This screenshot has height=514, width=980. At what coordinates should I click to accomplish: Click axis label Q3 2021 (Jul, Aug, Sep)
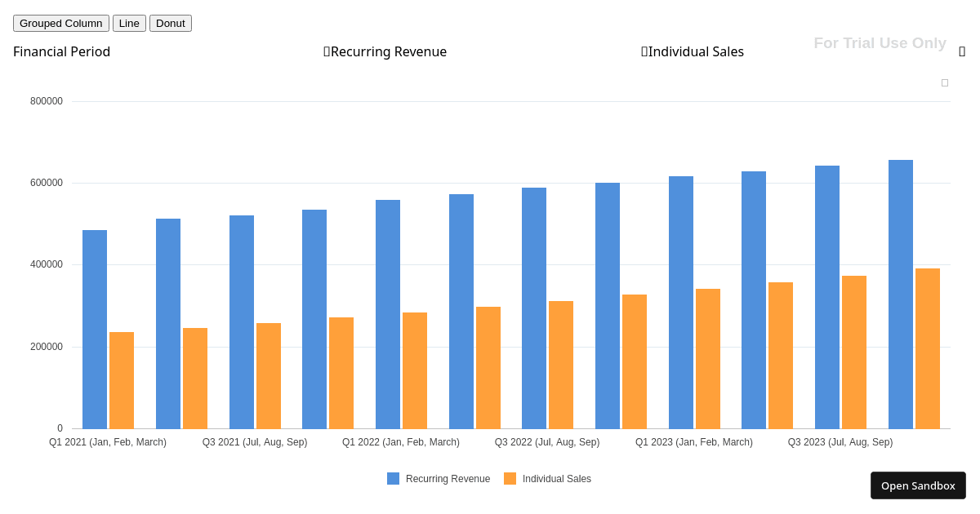pos(255,442)
